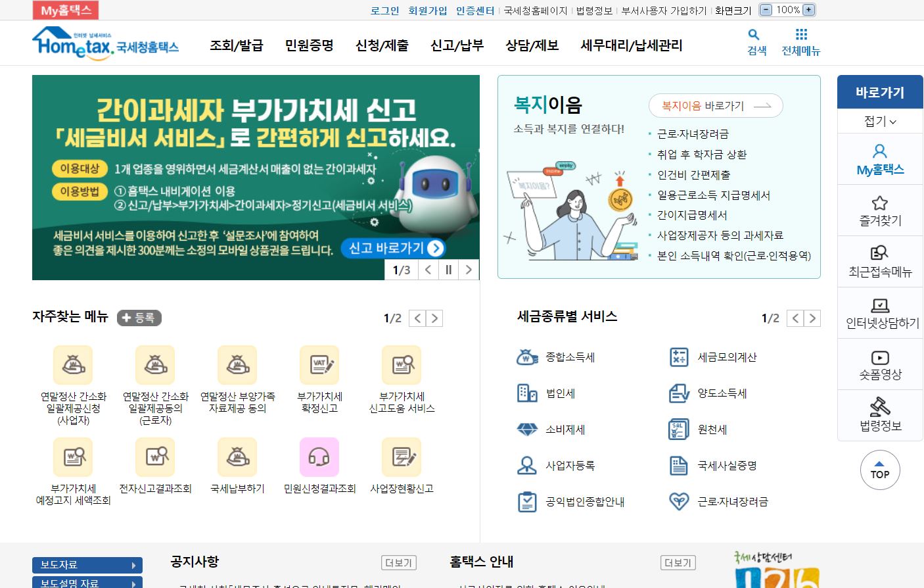Click the 복지이음 바로가기 button

[x=716, y=106]
